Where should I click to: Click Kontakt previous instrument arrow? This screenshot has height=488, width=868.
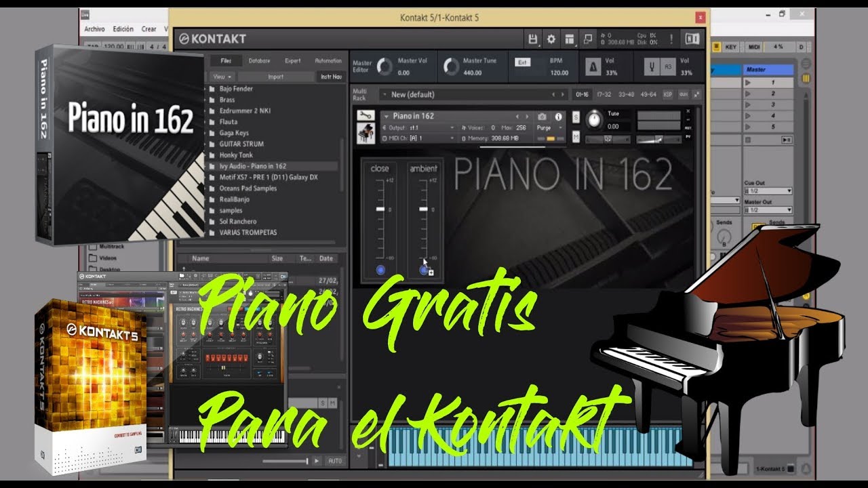518,117
